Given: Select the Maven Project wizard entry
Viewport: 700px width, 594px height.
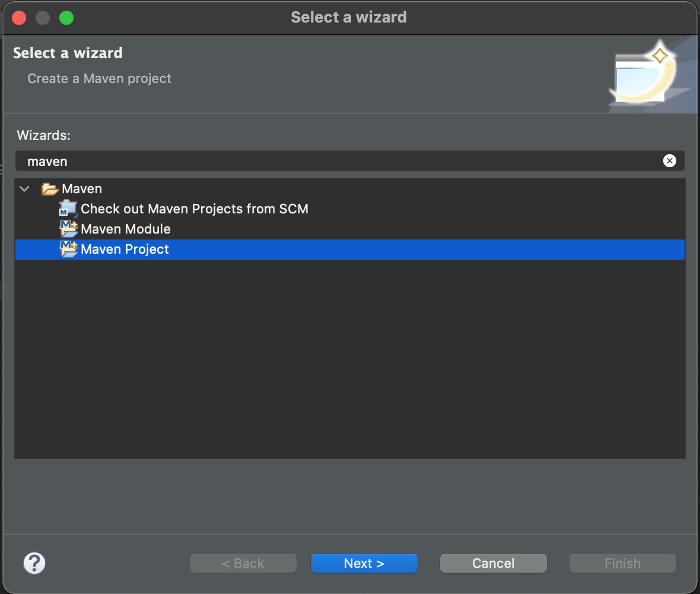Looking at the screenshot, I should point(350,250).
